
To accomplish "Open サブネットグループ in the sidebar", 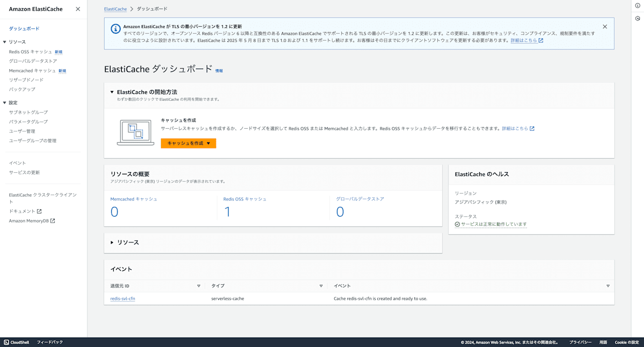I will click(28, 112).
